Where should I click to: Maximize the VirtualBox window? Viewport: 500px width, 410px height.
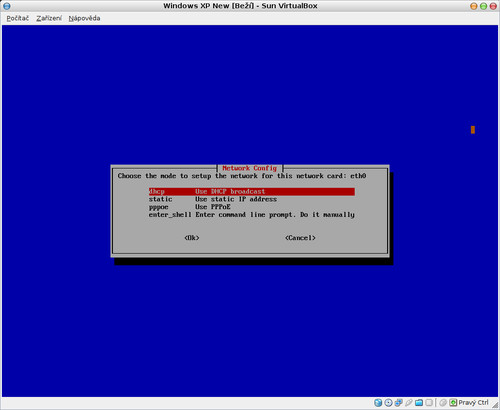(483, 6)
